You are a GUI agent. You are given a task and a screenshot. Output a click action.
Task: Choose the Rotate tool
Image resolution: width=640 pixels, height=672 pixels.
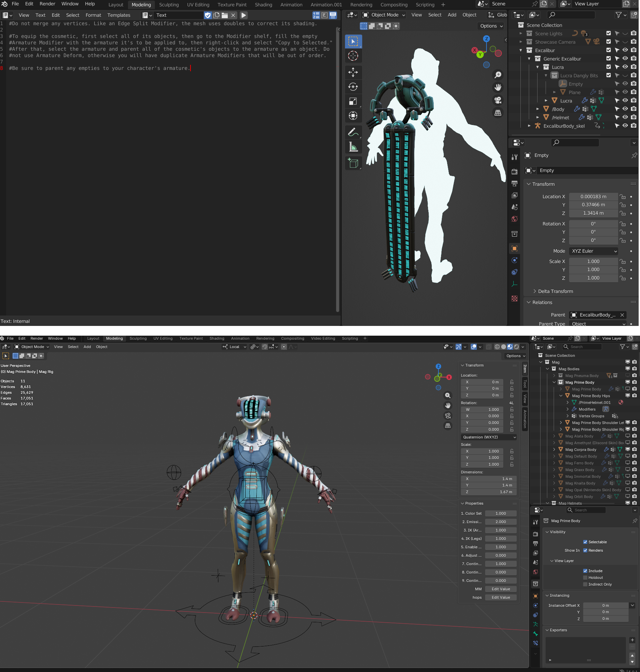(x=353, y=87)
